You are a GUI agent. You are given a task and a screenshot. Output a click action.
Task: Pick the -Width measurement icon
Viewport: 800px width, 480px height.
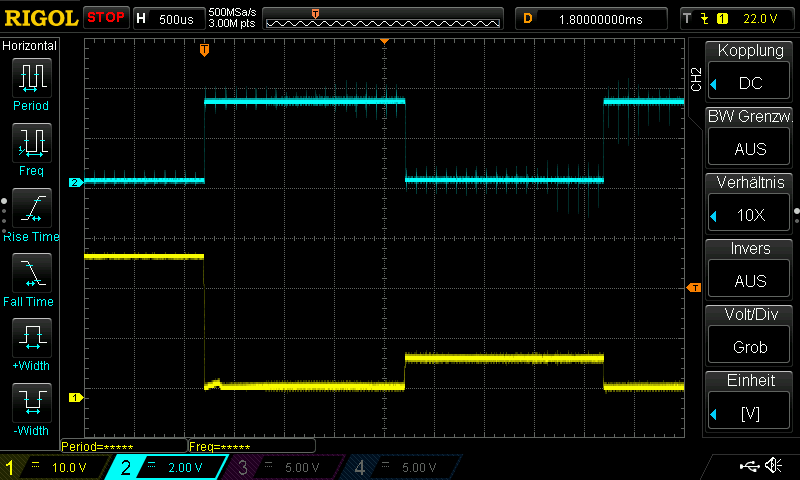pyautogui.click(x=30, y=403)
